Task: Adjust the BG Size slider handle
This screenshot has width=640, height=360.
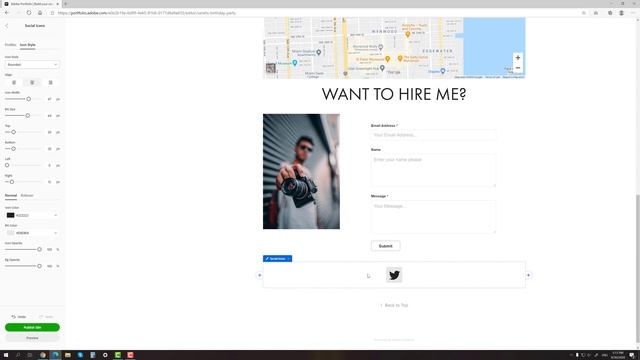Action: click(x=28, y=116)
